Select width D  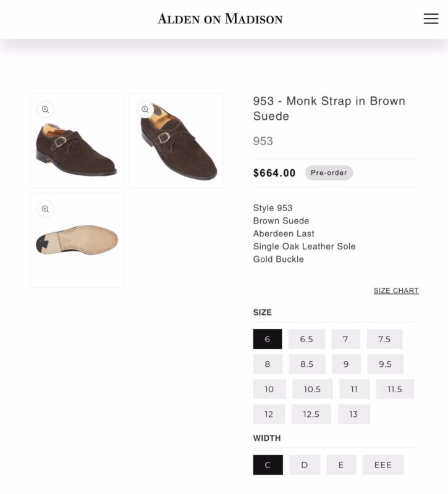click(305, 464)
